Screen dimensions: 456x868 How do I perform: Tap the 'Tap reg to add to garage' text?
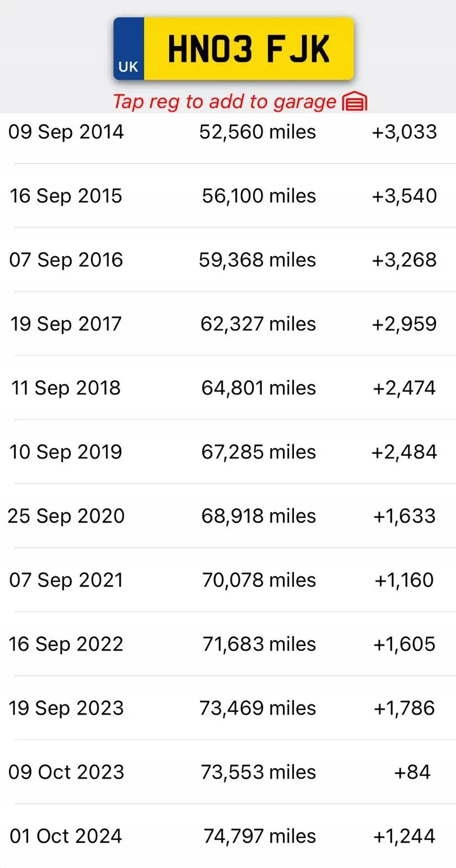point(224,101)
